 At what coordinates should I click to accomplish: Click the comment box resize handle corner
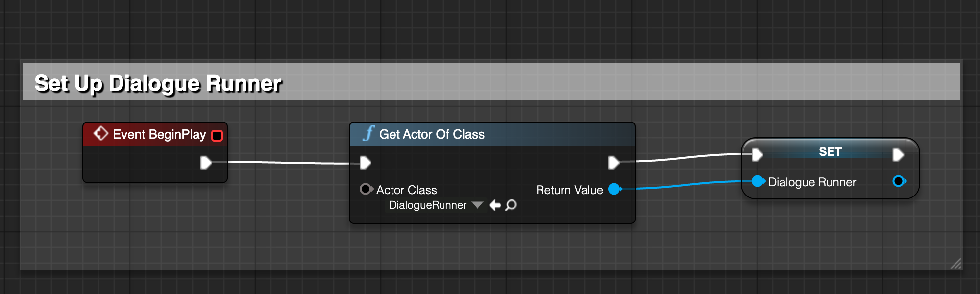click(956, 264)
